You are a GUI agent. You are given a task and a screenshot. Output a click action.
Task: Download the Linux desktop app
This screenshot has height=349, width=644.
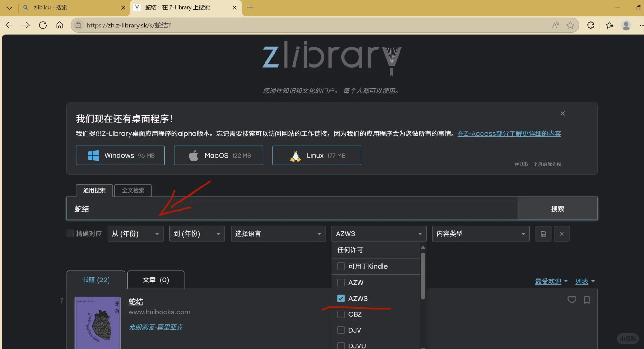coord(317,155)
